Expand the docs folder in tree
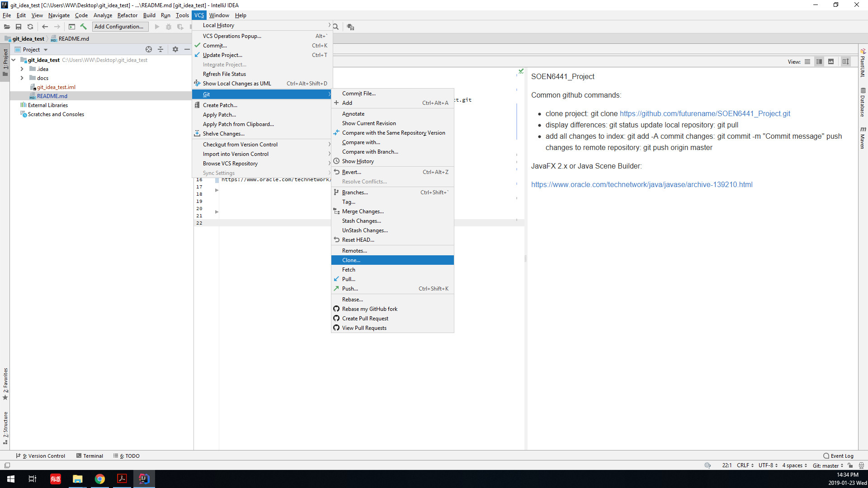Screen dimensions: 868x488 point(22,78)
